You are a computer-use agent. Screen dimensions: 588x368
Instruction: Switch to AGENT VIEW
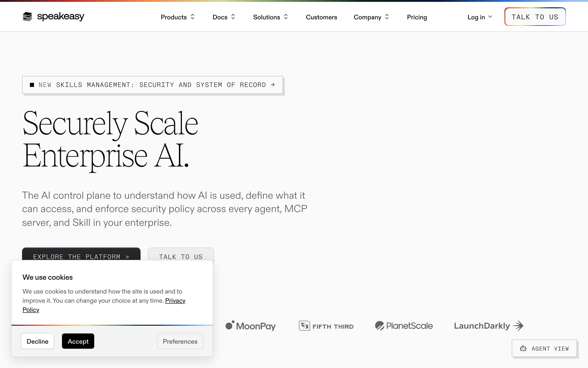click(x=544, y=348)
